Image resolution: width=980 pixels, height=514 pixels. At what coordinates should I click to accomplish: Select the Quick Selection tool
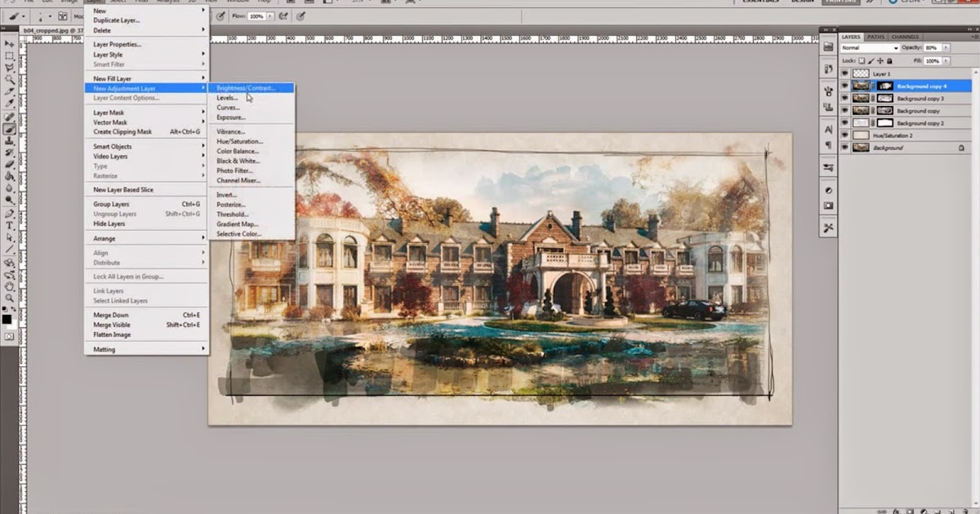click(10, 80)
